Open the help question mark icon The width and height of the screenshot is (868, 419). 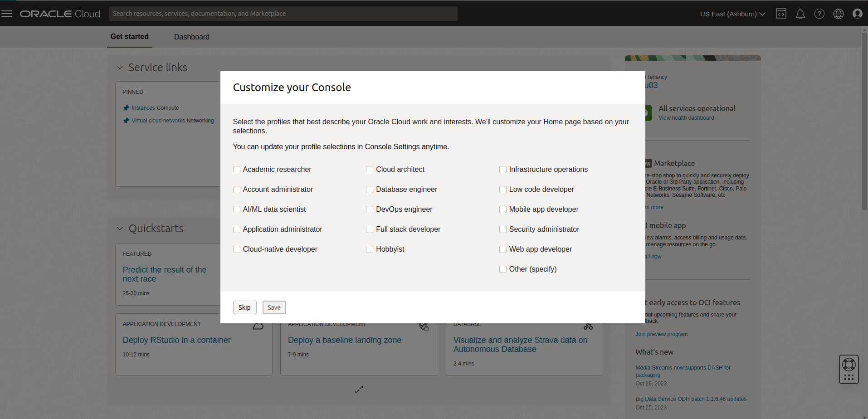(x=819, y=14)
